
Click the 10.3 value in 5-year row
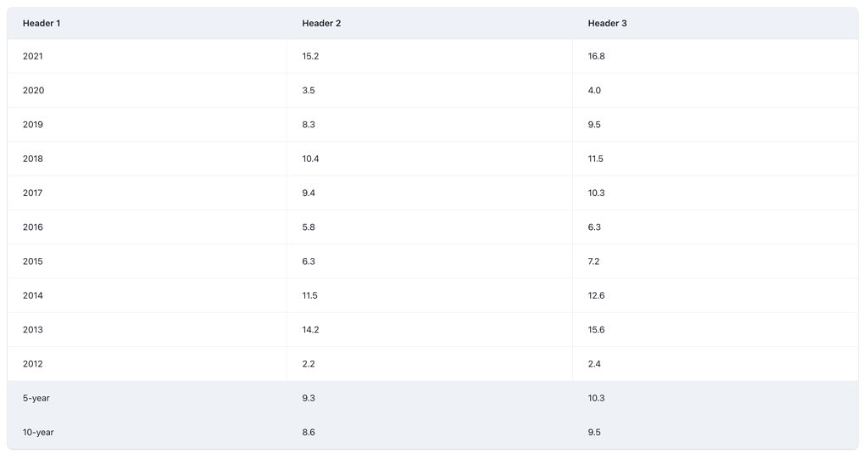(596, 398)
